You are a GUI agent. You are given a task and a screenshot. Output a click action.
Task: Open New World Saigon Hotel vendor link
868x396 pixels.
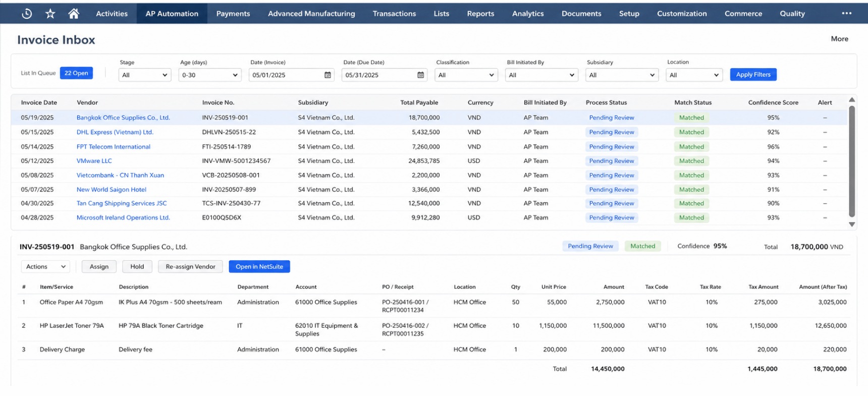(112, 190)
